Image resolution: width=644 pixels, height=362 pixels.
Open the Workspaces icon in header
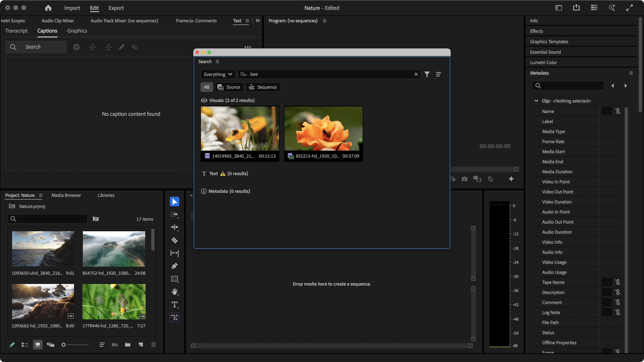(x=594, y=8)
